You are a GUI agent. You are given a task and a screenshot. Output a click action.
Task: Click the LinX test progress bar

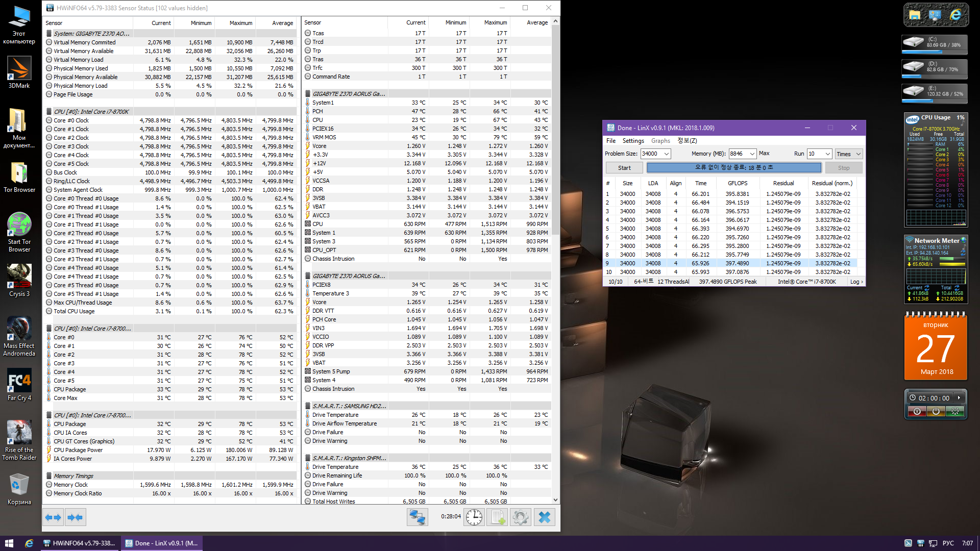pos(733,167)
